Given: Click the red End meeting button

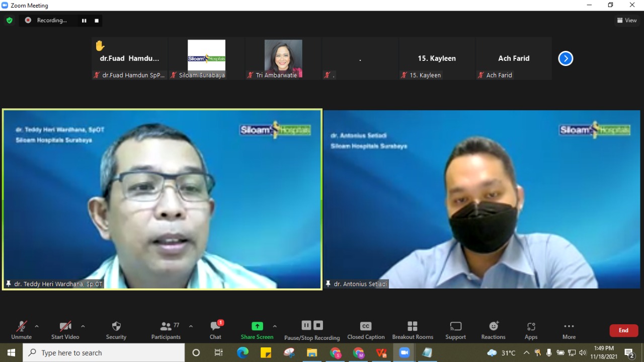Looking at the screenshot, I should click(623, 330).
